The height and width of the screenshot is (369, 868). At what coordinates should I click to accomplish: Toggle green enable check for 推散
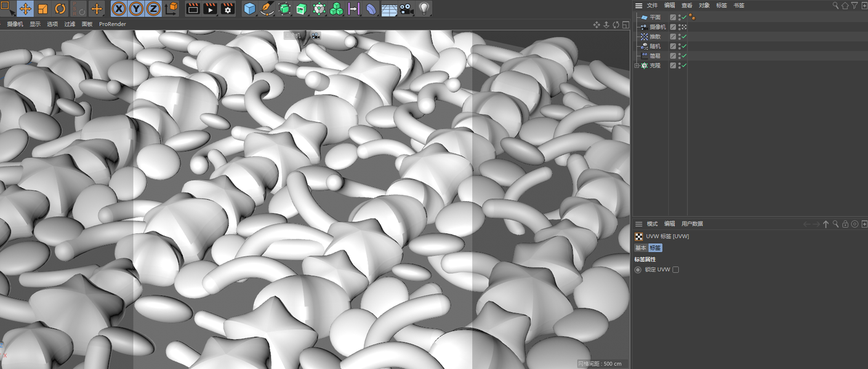click(683, 36)
